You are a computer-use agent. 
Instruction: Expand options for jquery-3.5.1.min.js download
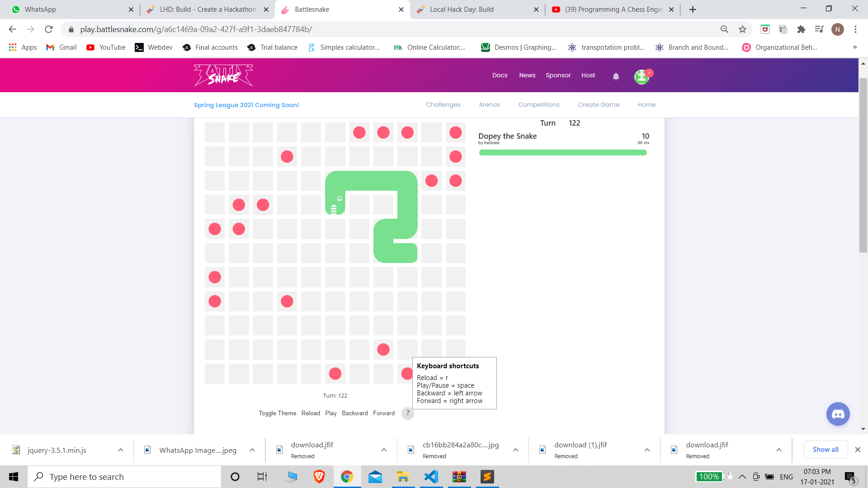click(x=120, y=450)
